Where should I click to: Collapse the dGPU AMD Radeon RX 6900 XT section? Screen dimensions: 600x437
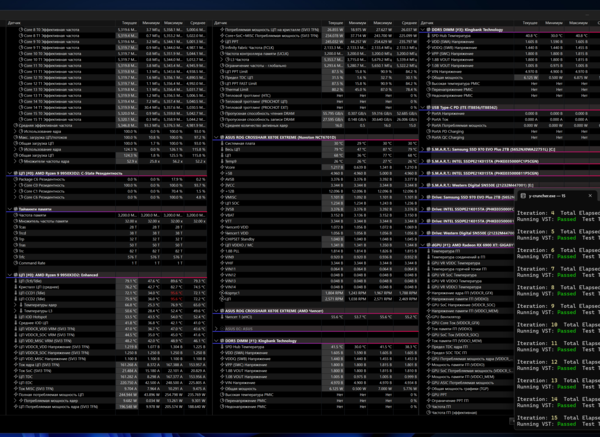[x=423, y=245]
